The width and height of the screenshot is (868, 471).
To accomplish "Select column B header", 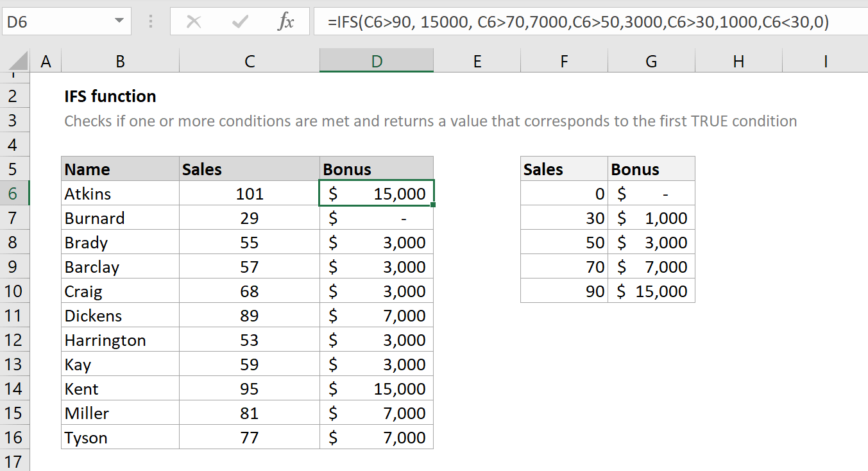I will click(x=120, y=62).
